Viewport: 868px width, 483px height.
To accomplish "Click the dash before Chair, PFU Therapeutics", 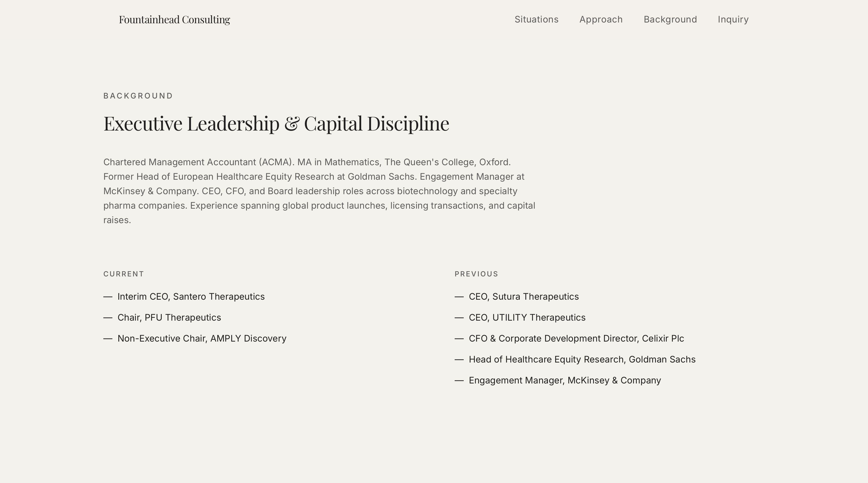I will [108, 318].
